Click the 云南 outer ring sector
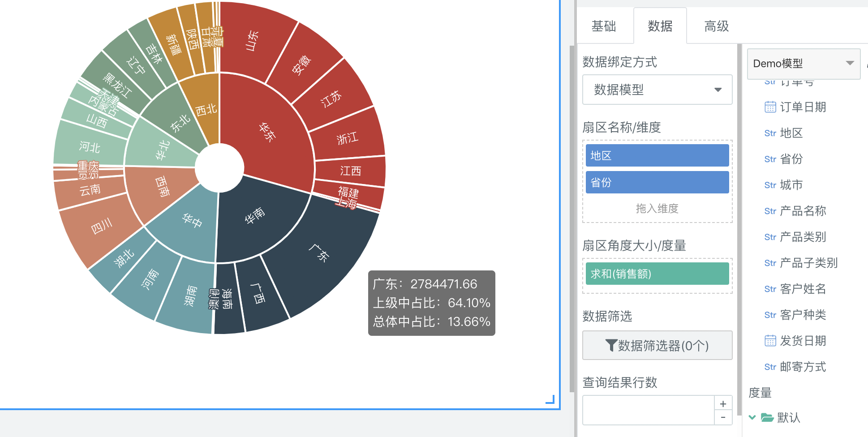868x437 pixels. [90, 190]
